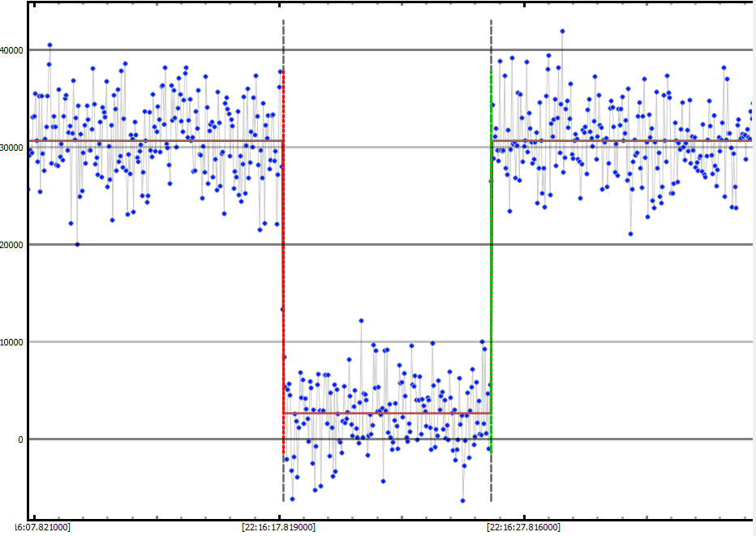The height and width of the screenshot is (536, 756).
Task: Select the left segment's lowest point at 20000
Action: click(77, 244)
